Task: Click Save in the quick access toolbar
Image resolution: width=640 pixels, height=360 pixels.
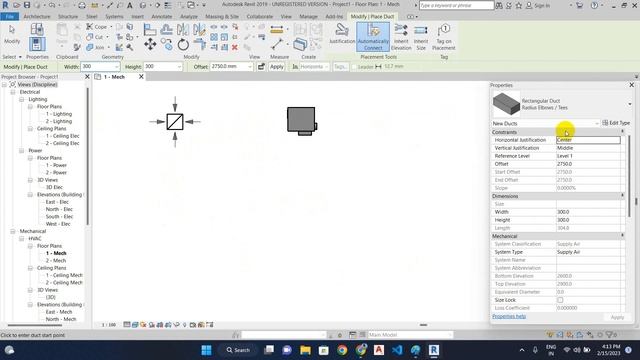Action: pyautogui.click(x=27, y=5)
